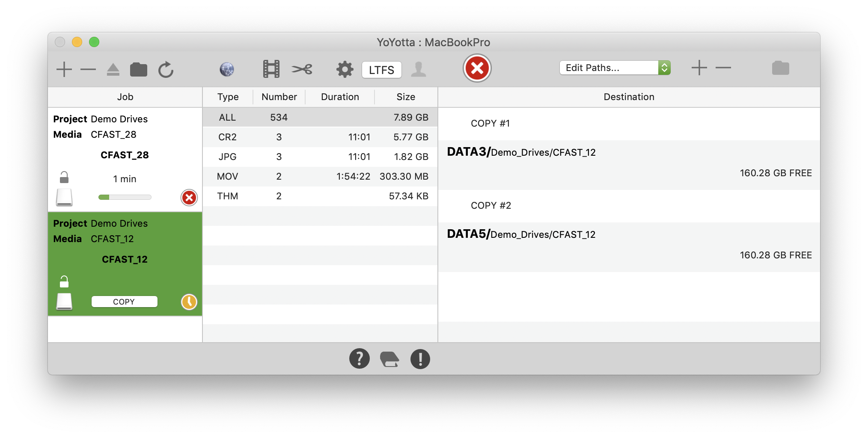The width and height of the screenshot is (868, 438).
Task: Click the tape drive icon at bottom
Action: pos(390,358)
